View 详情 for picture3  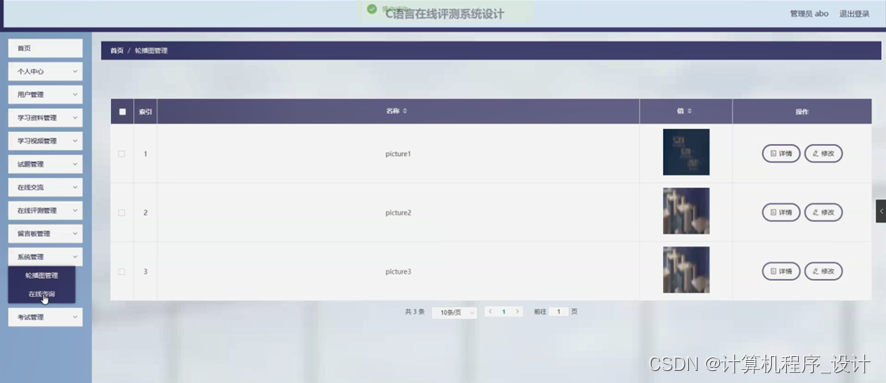tap(781, 271)
